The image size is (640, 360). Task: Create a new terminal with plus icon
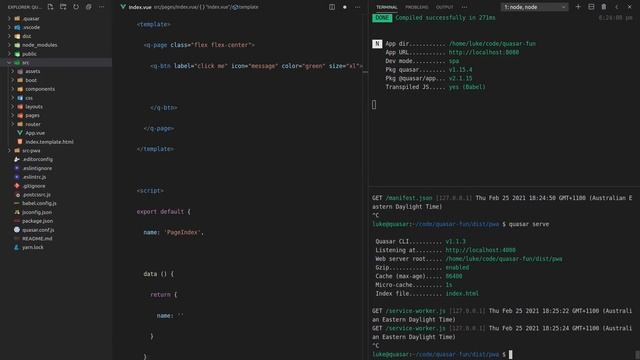click(578, 7)
